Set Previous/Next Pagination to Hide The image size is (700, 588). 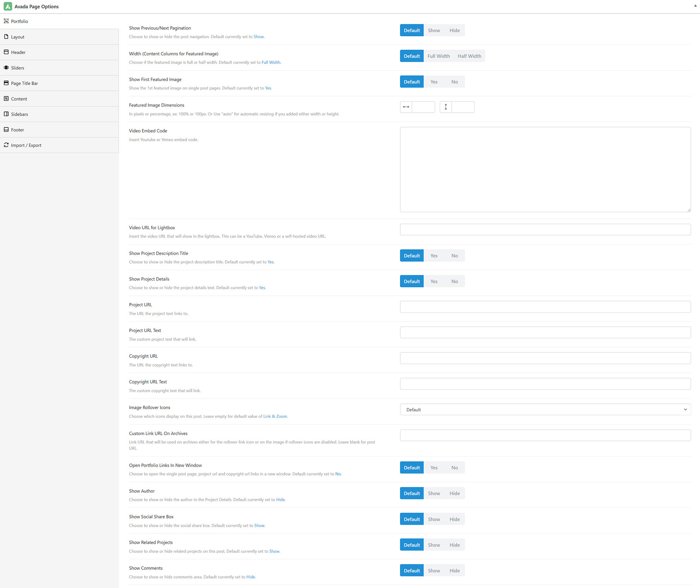454,30
